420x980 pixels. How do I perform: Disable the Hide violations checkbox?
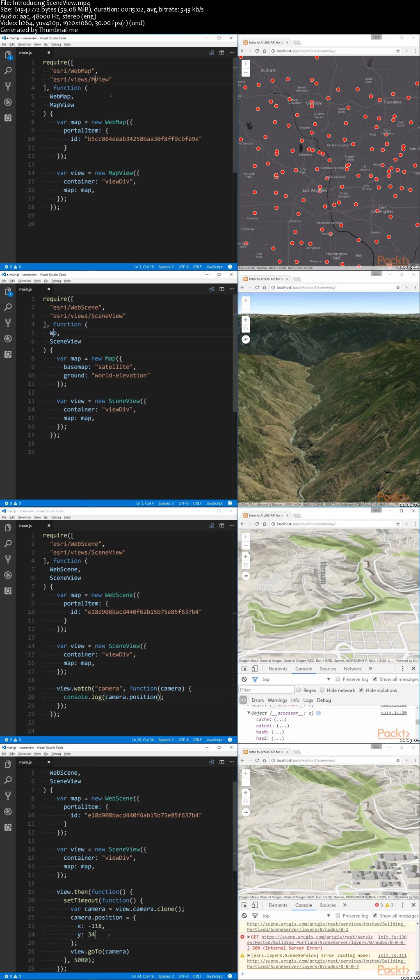point(361,690)
